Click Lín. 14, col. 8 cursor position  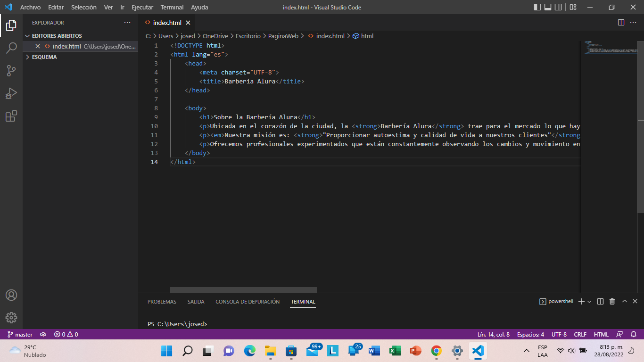tap(493, 334)
